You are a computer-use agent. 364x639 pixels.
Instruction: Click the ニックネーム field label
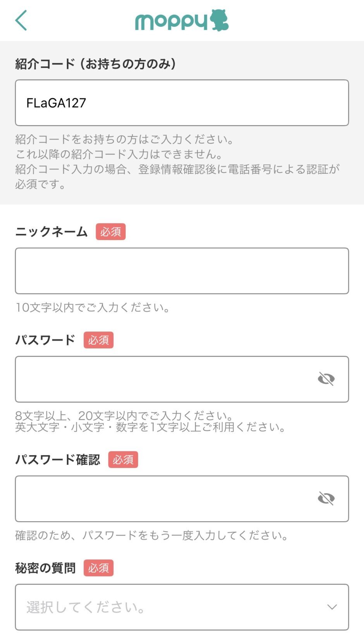point(52,231)
